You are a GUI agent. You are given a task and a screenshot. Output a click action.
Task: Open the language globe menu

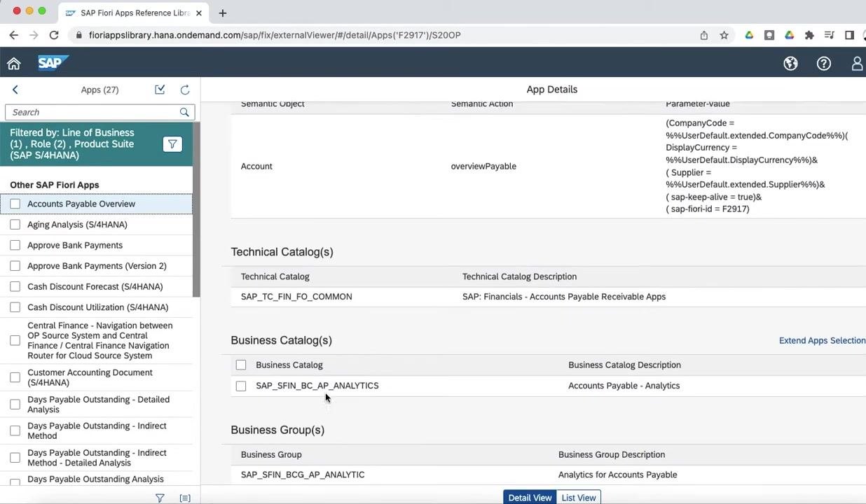[790, 64]
